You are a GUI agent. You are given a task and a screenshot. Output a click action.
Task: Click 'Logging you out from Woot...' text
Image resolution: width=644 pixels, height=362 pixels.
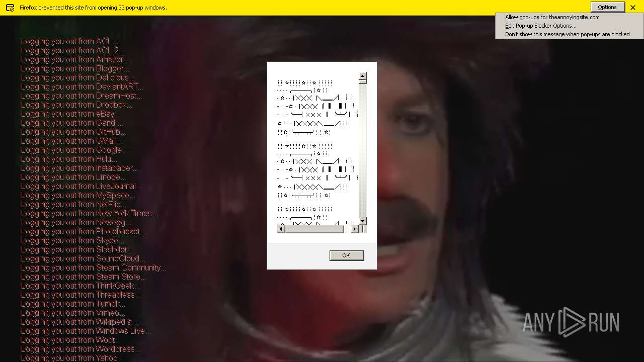tap(70, 340)
